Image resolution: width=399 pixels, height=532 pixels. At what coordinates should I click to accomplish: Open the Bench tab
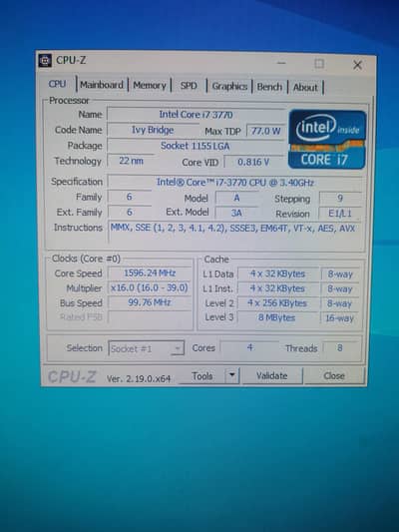coord(269,87)
